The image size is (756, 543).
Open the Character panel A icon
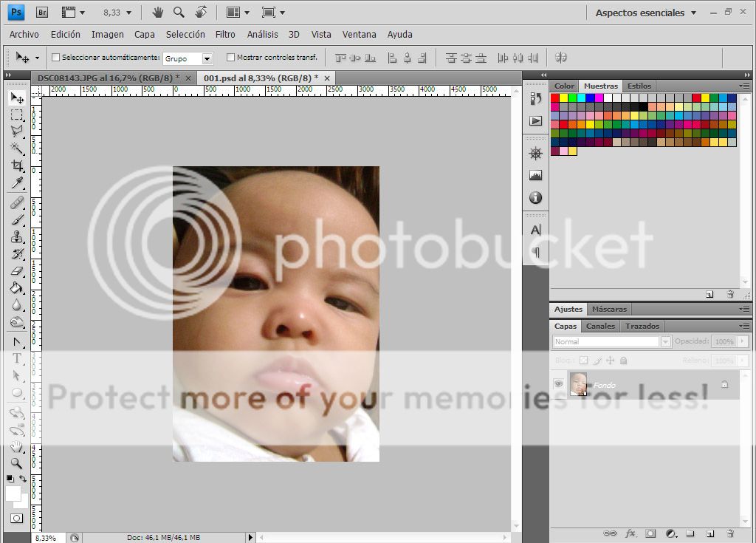pyautogui.click(x=536, y=230)
